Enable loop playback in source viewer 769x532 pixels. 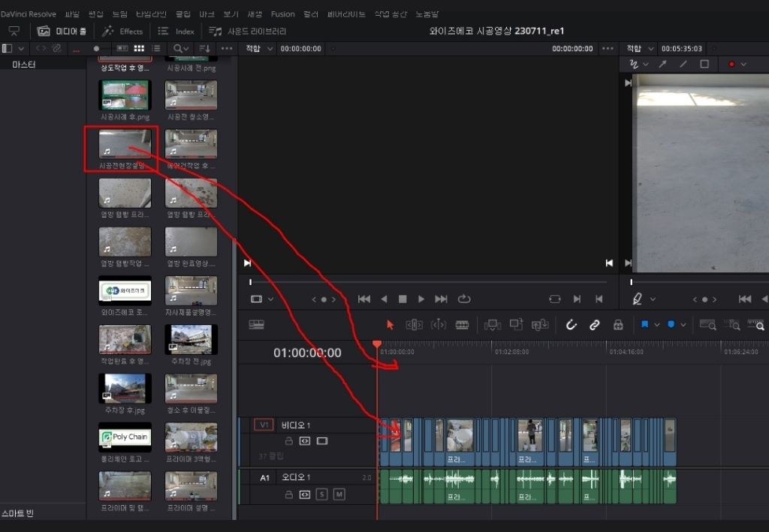[x=464, y=299]
